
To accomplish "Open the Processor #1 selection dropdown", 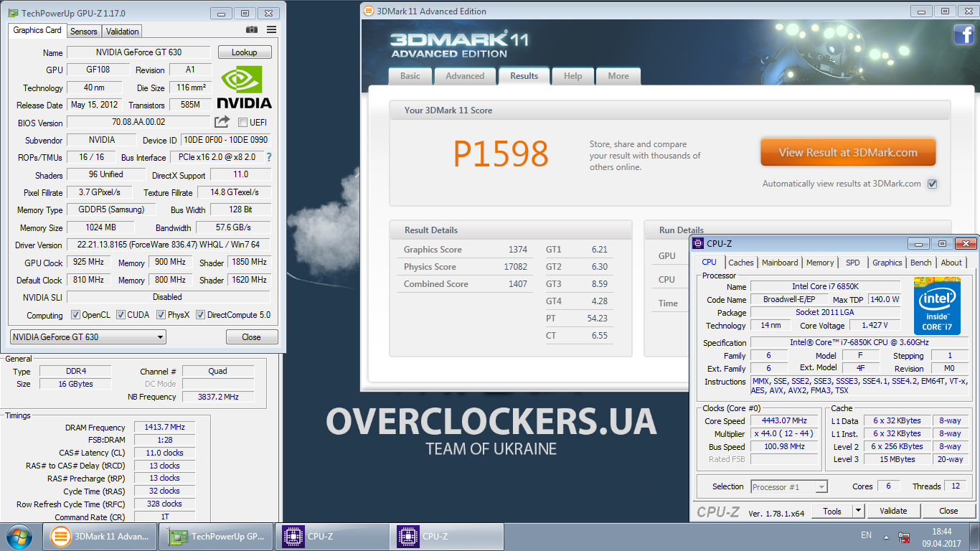I will click(789, 486).
